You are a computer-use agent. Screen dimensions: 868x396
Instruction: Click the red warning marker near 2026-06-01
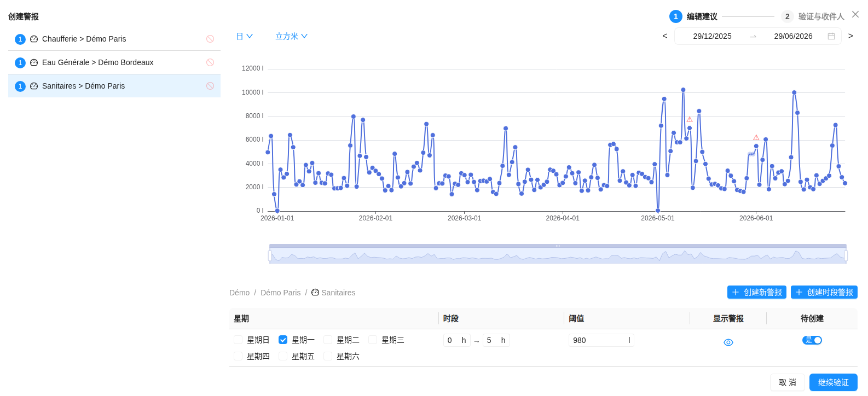click(x=756, y=137)
